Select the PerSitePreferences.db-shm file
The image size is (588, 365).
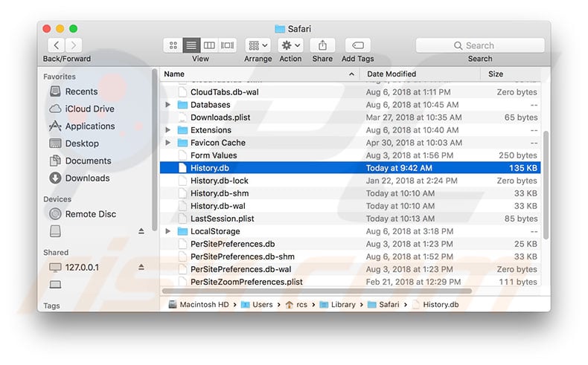coord(351,256)
